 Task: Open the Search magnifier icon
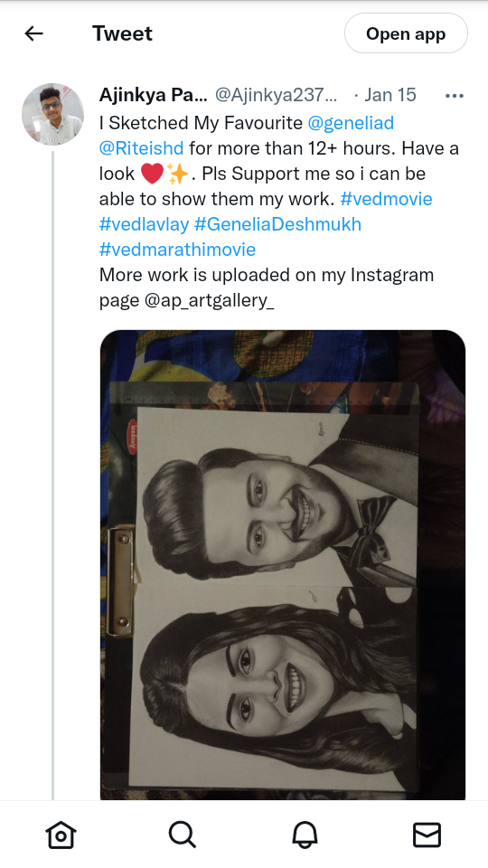pos(183,835)
